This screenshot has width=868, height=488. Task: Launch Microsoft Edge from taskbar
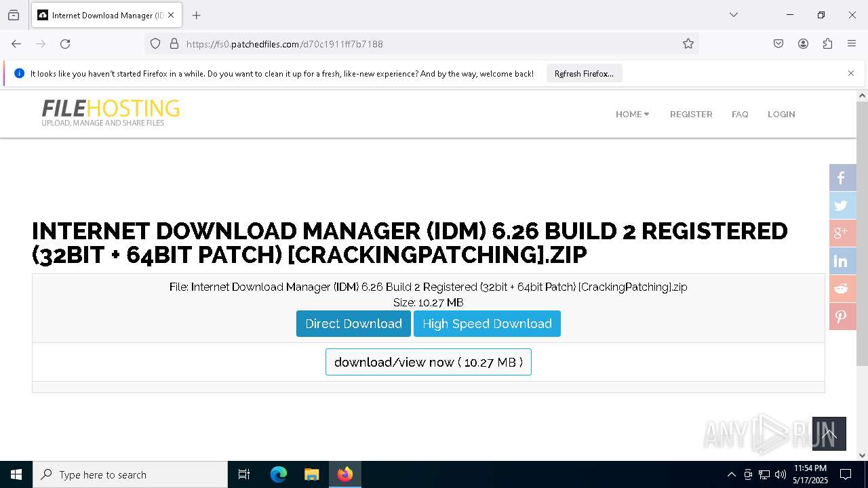tap(279, 474)
